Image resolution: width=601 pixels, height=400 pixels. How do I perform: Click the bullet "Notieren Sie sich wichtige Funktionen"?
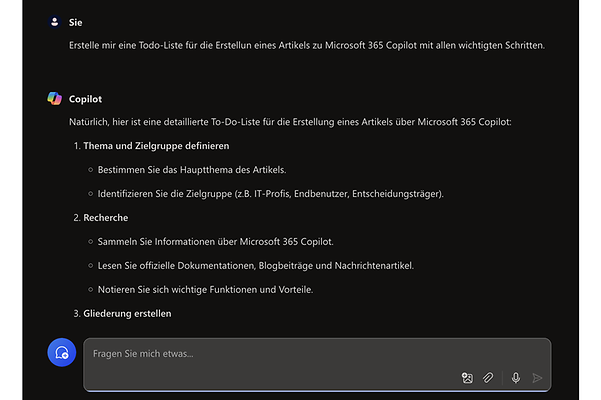click(217, 289)
